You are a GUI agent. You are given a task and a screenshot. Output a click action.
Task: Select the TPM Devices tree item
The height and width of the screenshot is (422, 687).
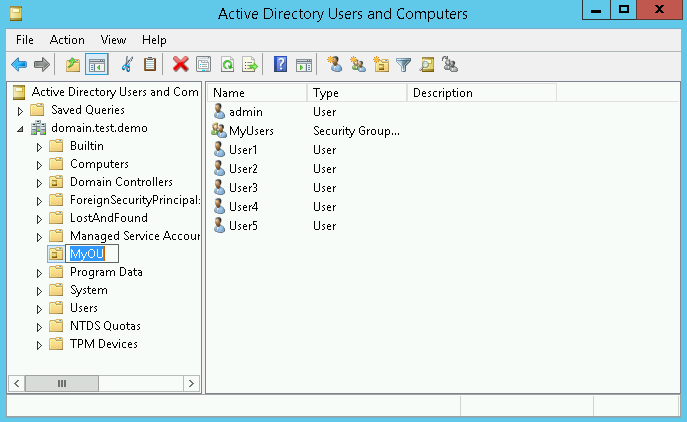(x=103, y=344)
